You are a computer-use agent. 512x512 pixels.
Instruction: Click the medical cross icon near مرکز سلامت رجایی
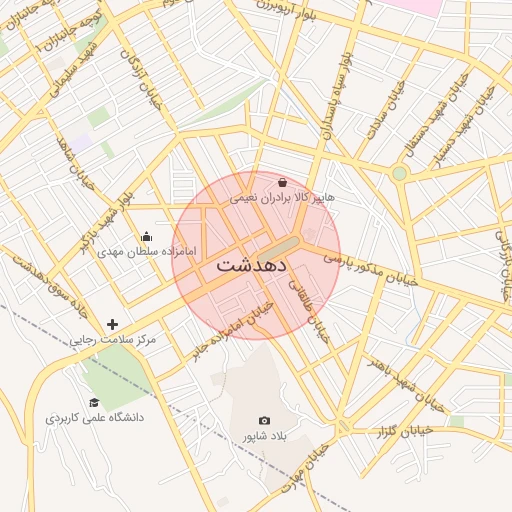[112, 324]
